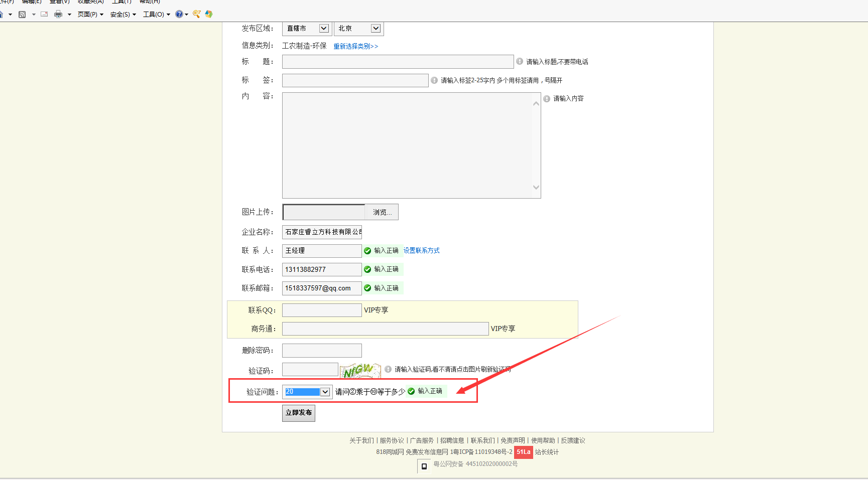This screenshot has width=868, height=480.
Task: Click the 设置联系方式 link
Action: pyautogui.click(x=421, y=251)
